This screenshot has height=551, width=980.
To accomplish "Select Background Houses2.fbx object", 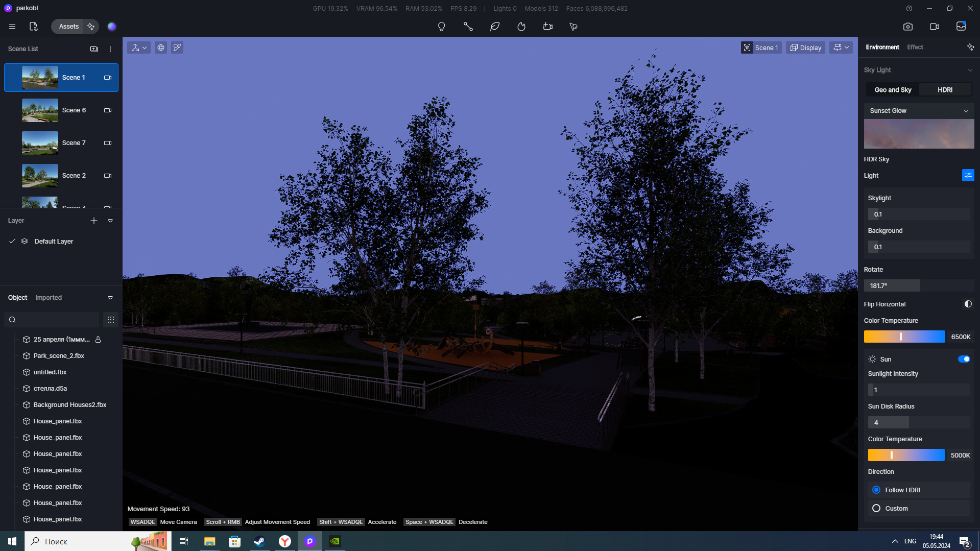I will click(70, 405).
